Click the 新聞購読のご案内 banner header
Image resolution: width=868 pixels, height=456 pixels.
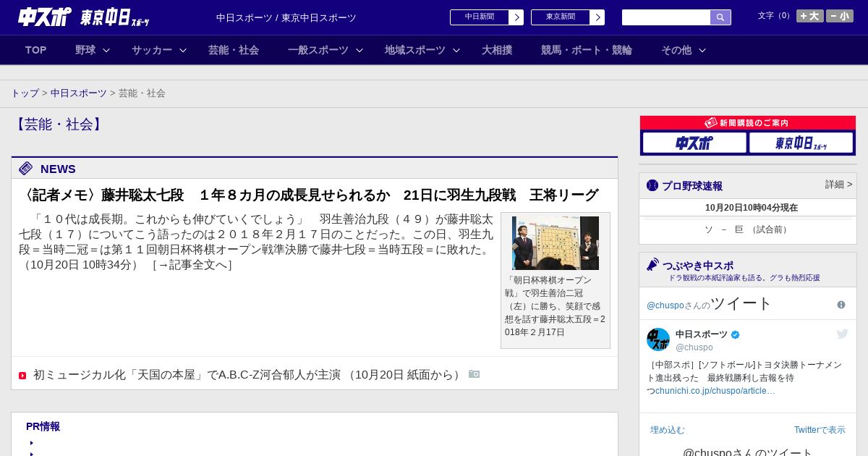click(748, 123)
